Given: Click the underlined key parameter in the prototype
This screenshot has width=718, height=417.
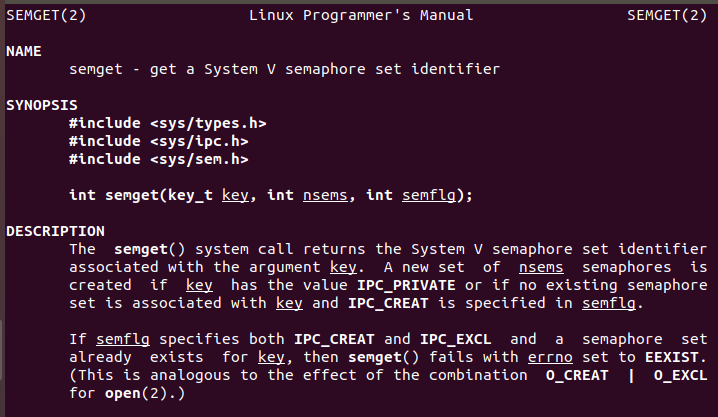Looking at the screenshot, I should point(234,195).
